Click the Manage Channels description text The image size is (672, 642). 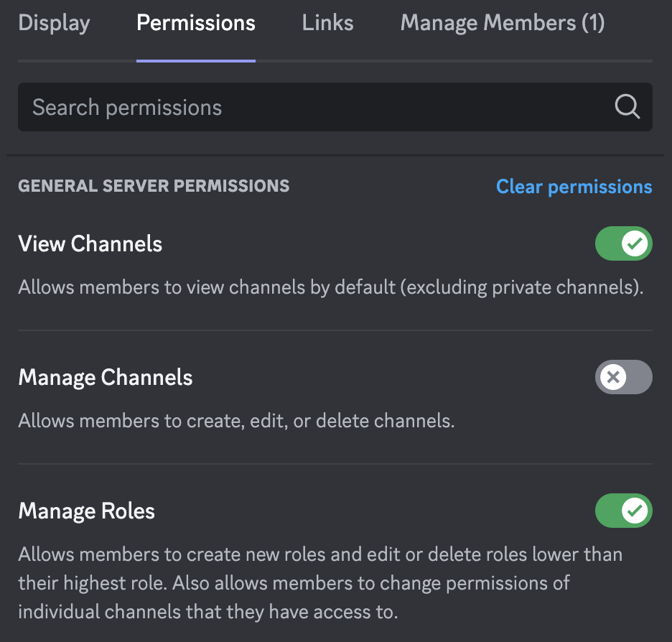click(x=236, y=421)
